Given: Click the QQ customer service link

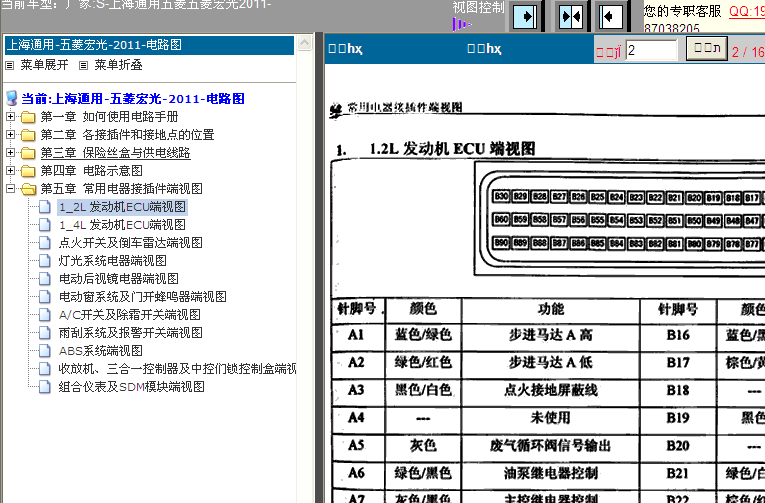Looking at the screenshot, I should [747, 11].
